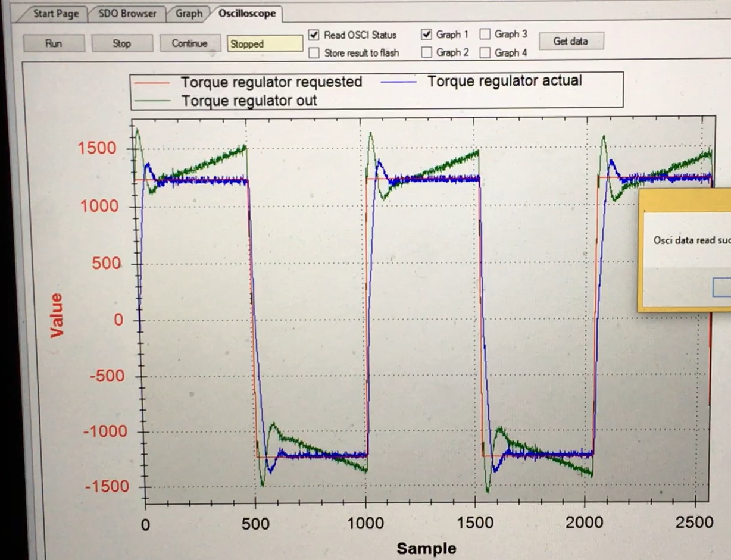Open the SDO Browser tab
Viewport: 731px width, 560px height.
coord(127,14)
